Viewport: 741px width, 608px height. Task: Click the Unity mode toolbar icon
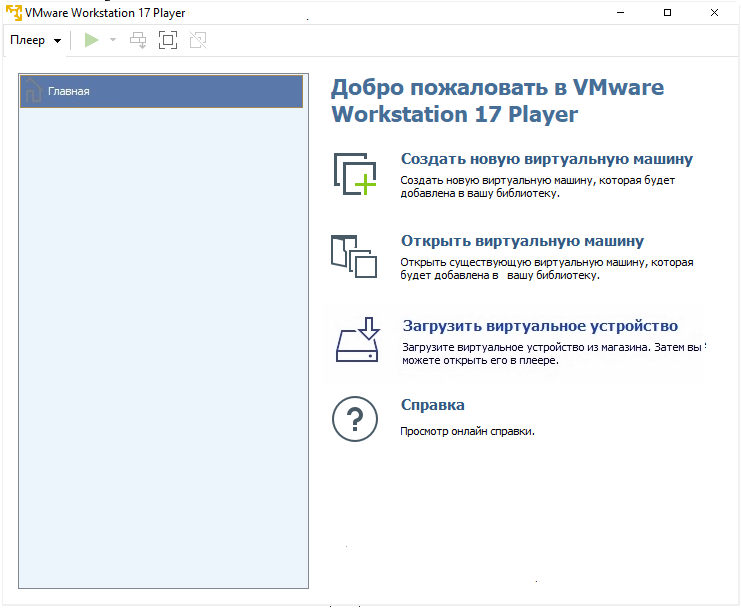click(x=198, y=40)
